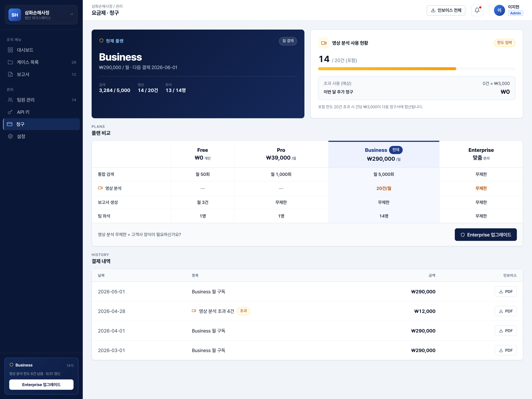Open the 보고서 menu item
The image size is (532, 399).
pyautogui.click(x=41, y=74)
